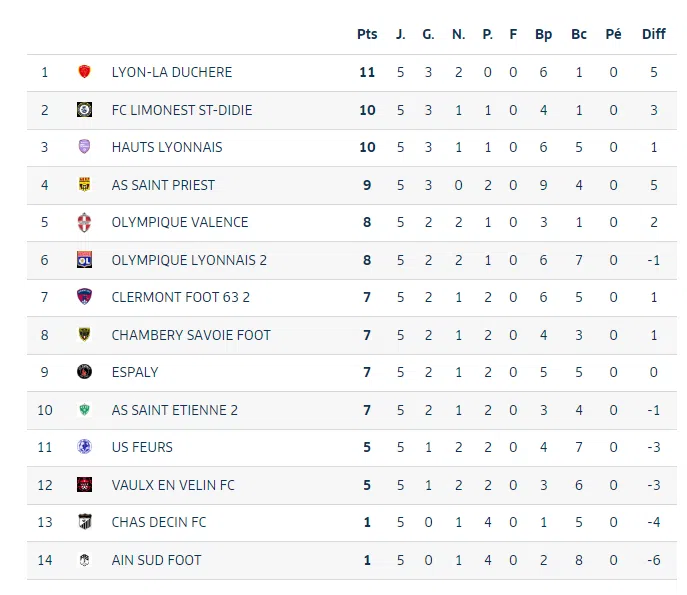Viewport: 687px width, 595px height.
Task: Open the AIN SUD FOOT team link
Action: [156, 560]
